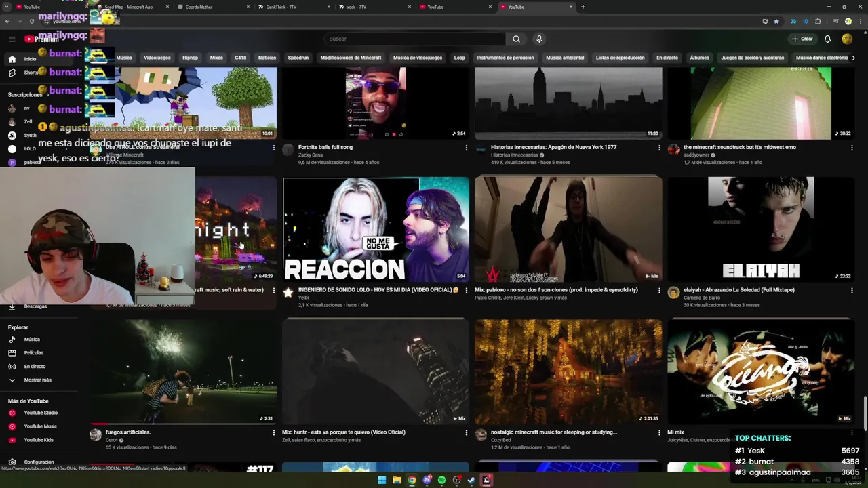868x488 pixels.
Task: Open options for minecraft soundtrack midwest emo
Action: pyautogui.click(x=852, y=147)
